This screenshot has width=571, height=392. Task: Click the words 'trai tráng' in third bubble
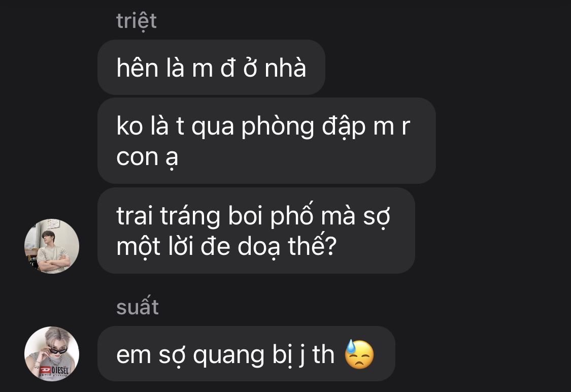(168, 216)
